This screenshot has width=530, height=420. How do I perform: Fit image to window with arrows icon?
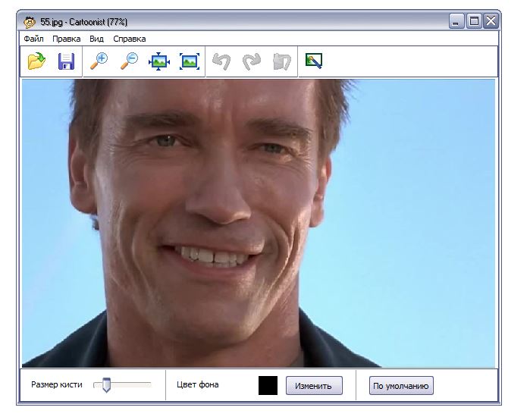point(159,62)
